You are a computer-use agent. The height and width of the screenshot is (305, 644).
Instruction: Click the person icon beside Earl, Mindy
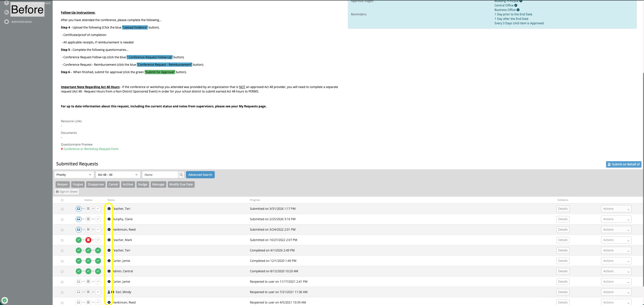tap(109, 292)
